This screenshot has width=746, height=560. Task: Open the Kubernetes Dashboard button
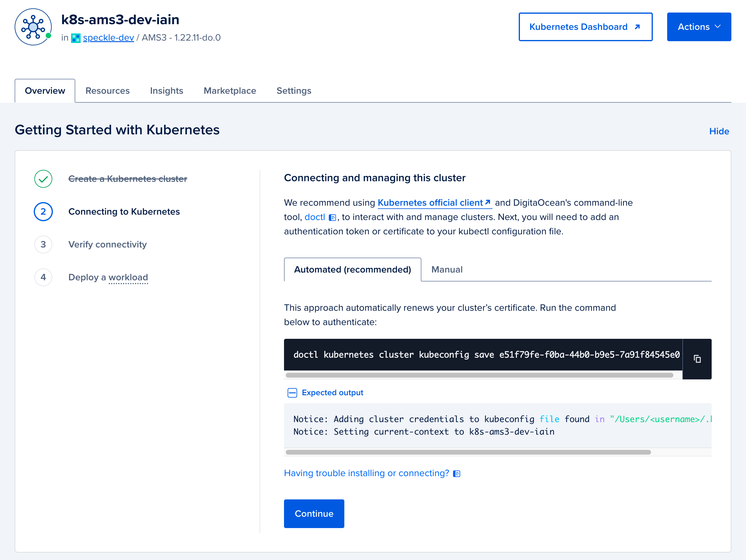[585, 27]
